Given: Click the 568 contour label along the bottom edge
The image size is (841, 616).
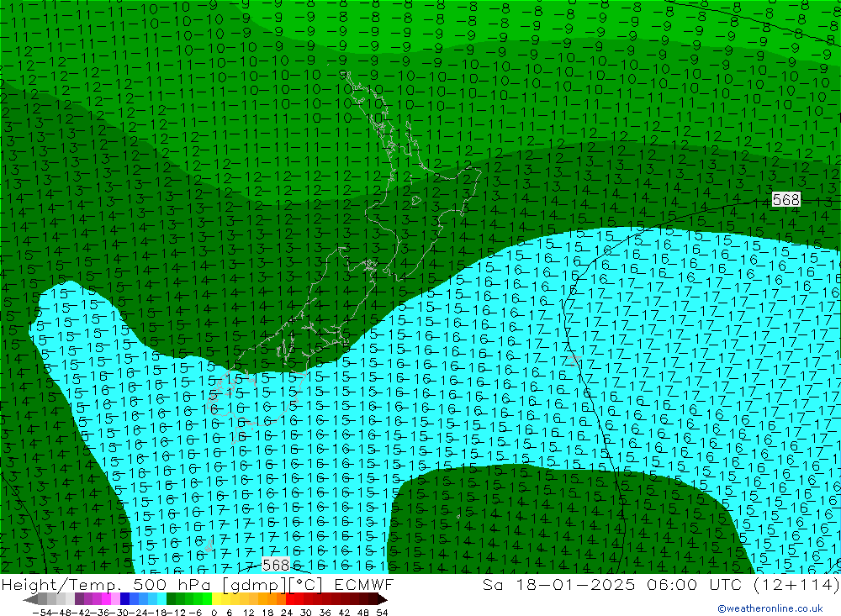Looking at the screenshot, I should click(276, 565).
